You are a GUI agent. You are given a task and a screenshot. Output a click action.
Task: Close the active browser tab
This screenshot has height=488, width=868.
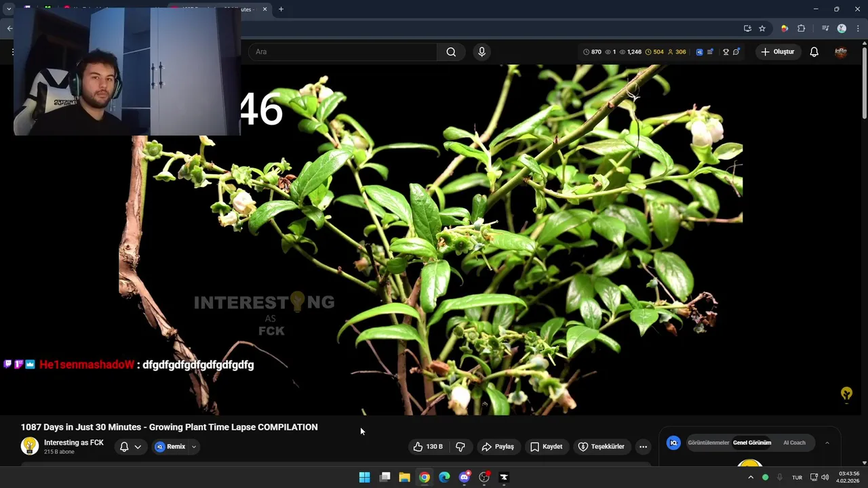(x=264, y=9)
